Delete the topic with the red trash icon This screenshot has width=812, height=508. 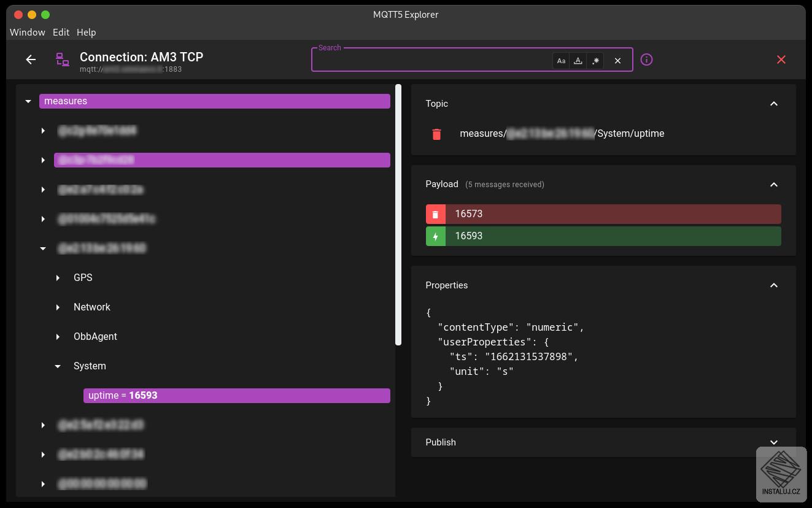click(436, 134)
